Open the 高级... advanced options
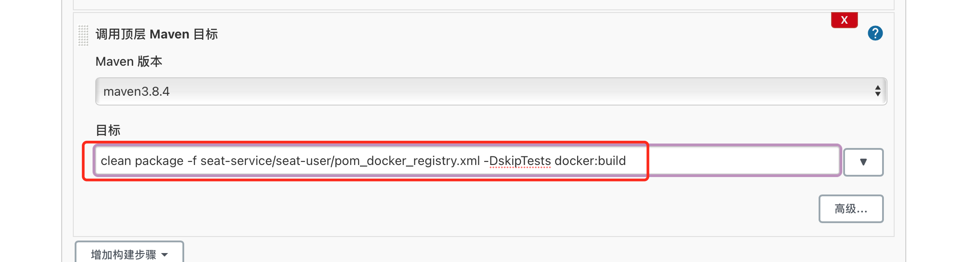 (x=850, y=209)
